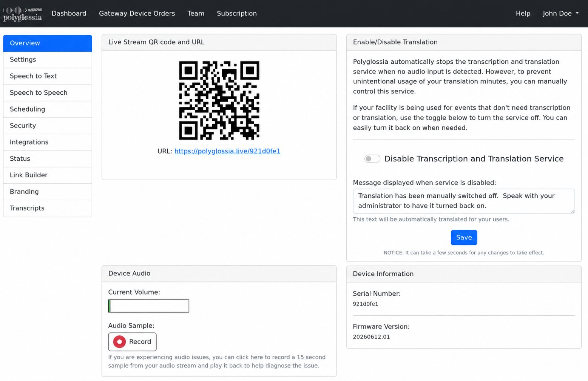The width and height of the screenshot is (588, 381).
Task: Open Speech to Text section
Action: (x=48, y=76)
